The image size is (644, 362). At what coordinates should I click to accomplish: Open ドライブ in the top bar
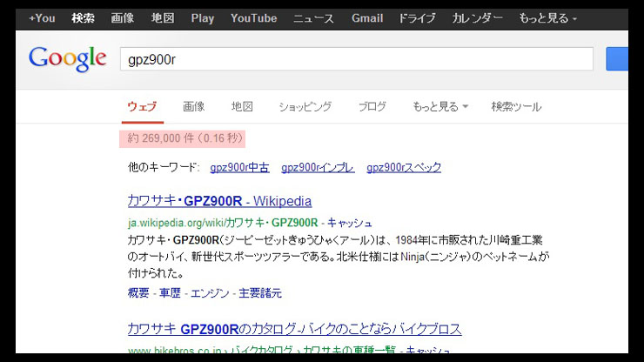point(417,18)
